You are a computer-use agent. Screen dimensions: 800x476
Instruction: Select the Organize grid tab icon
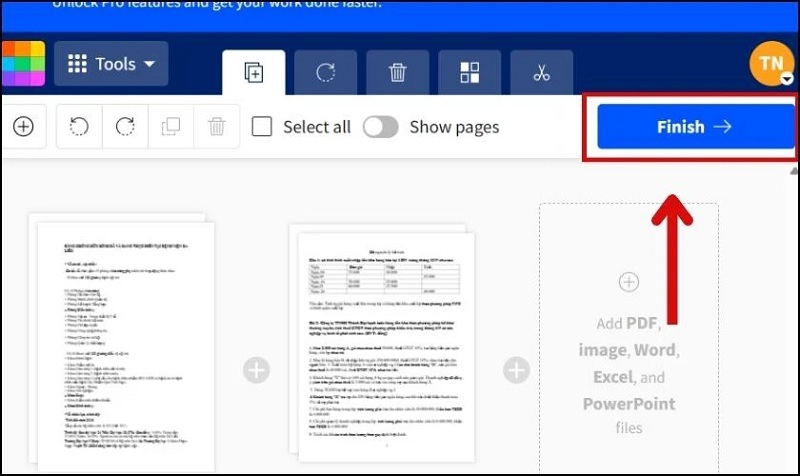click(x=469, y=73)
